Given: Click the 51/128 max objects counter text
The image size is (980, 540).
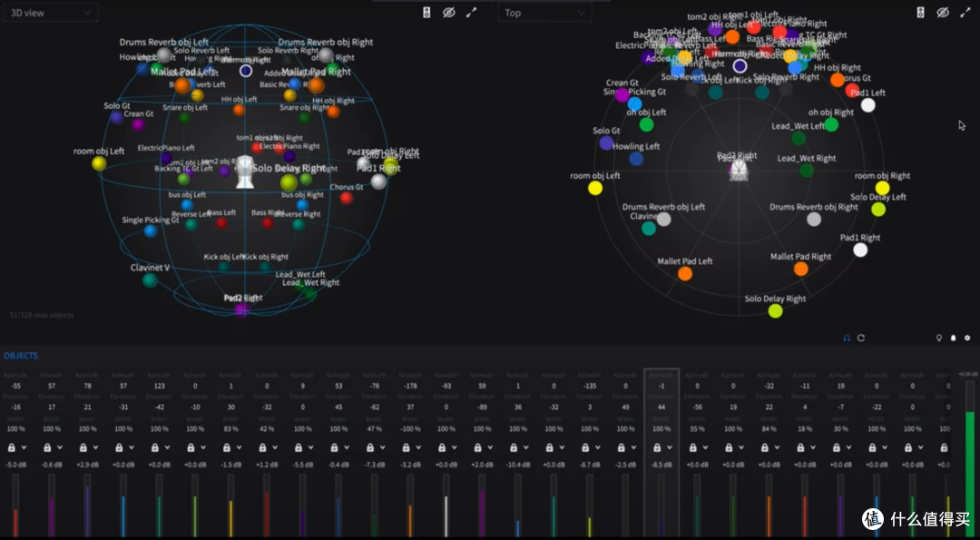Looking at the screenshot, I should 42,315.
